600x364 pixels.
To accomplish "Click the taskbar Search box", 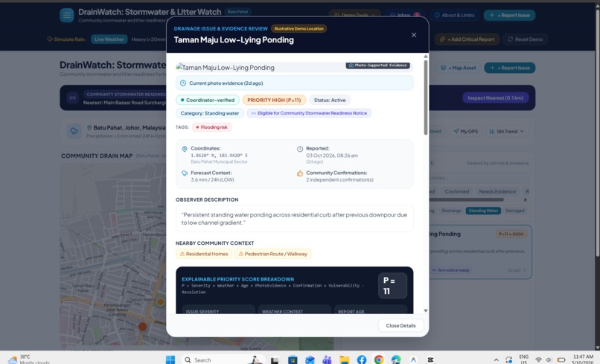I will pyautogui.click(x=223, y=360).
